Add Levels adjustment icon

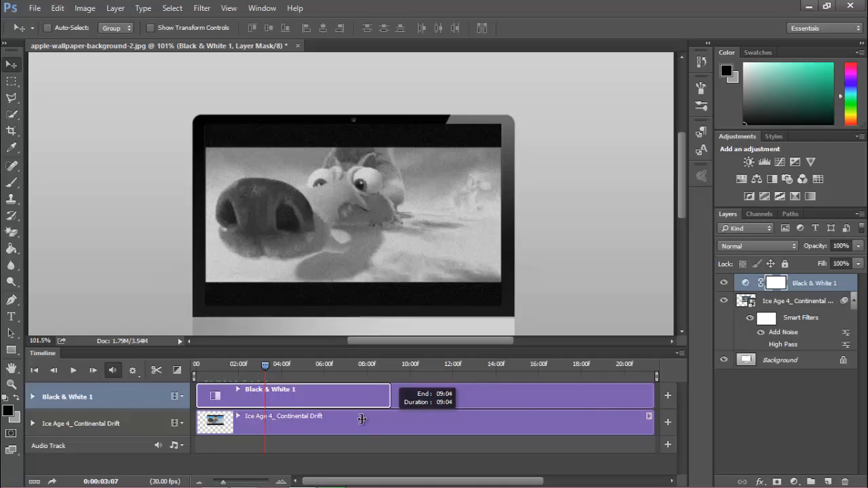tap(764, 162)
